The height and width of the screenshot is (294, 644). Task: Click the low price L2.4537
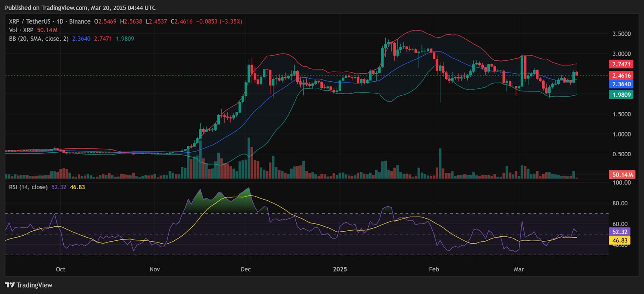click(156, 21)
